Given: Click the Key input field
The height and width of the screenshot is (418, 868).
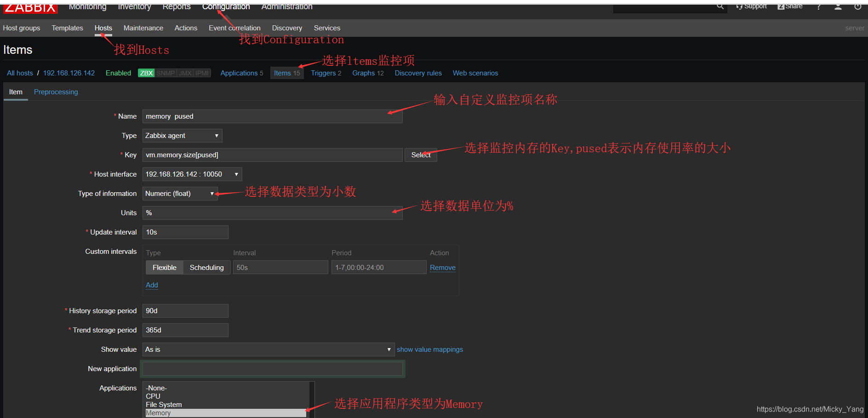Looking at the screenshot, I should 272,155.
